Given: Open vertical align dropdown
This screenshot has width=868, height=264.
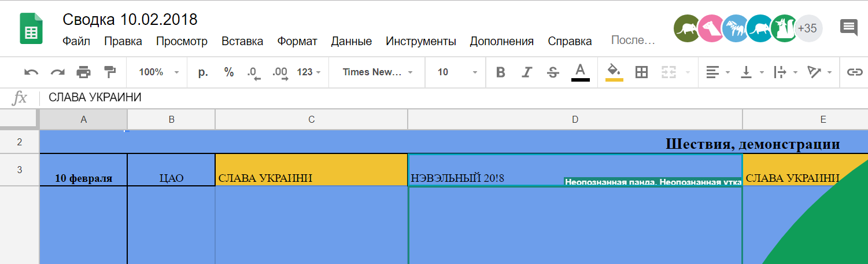Looking at the screenshot, I should 752,72.
